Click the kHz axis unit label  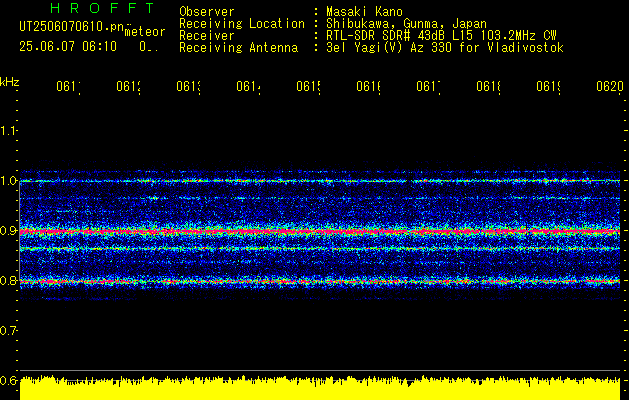click(x=9, y=82)
